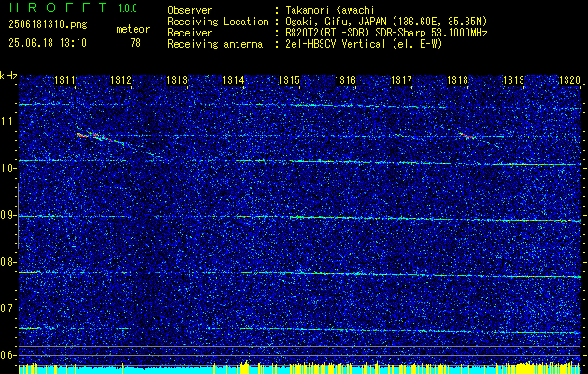Click the 1.0 frequency axis label
The height and width of the screenshot is (374, 588).
[7, 168]
